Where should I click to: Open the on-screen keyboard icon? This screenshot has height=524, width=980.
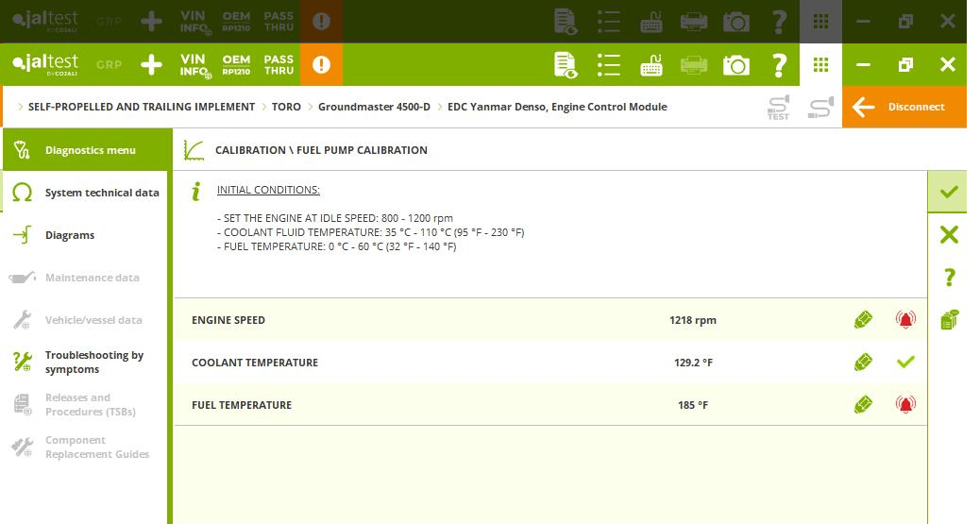click(651, 64)
